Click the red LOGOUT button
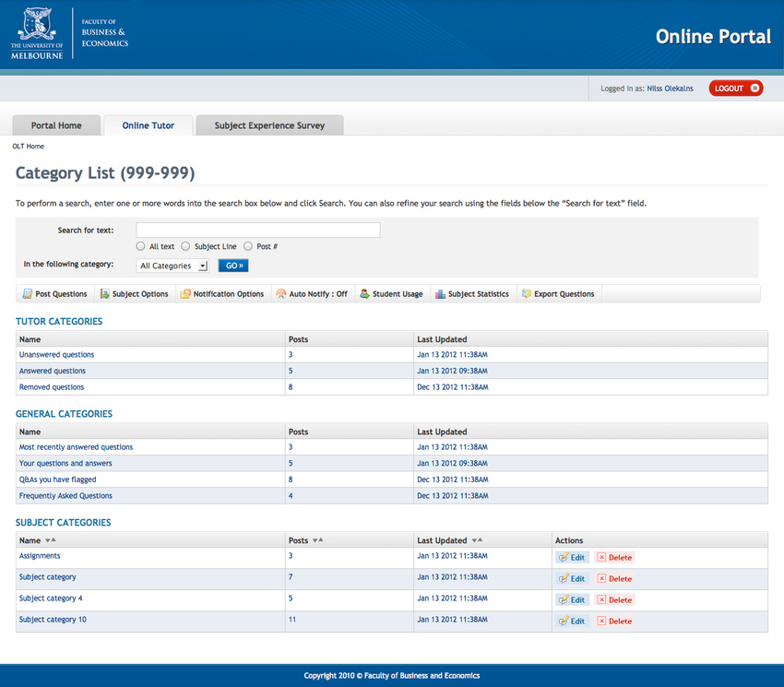The width and height of the screenshot is (784, 687). point(736,89)
